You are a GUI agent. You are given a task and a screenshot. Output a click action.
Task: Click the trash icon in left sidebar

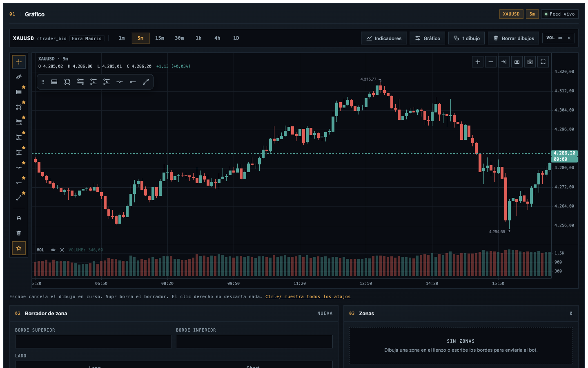point(19,233)
